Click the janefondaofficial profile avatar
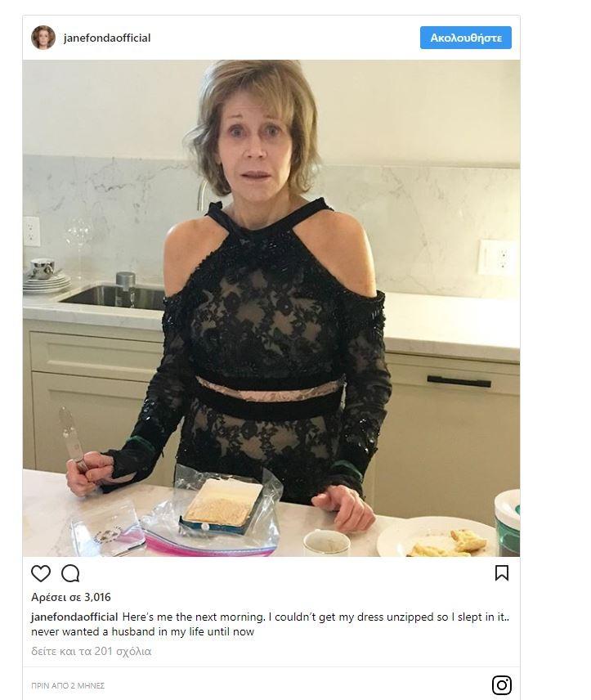 (43, 38)
